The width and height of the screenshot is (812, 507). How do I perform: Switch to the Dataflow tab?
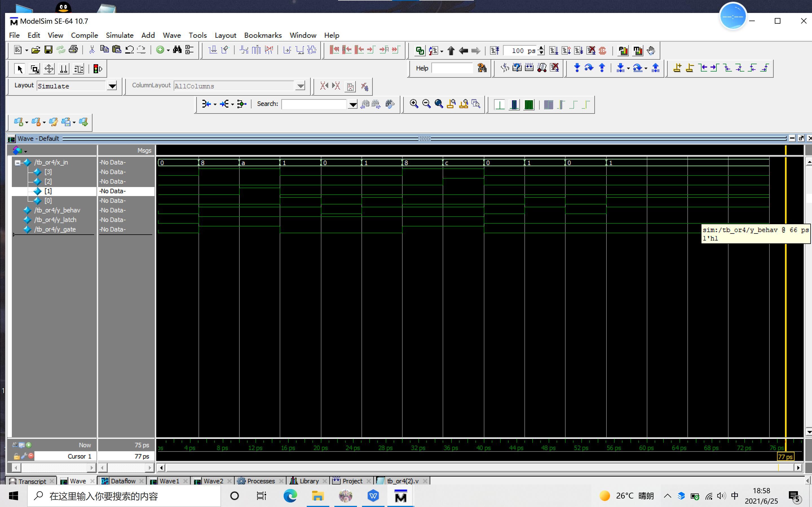pyautogui.click(x=122, y=481)
